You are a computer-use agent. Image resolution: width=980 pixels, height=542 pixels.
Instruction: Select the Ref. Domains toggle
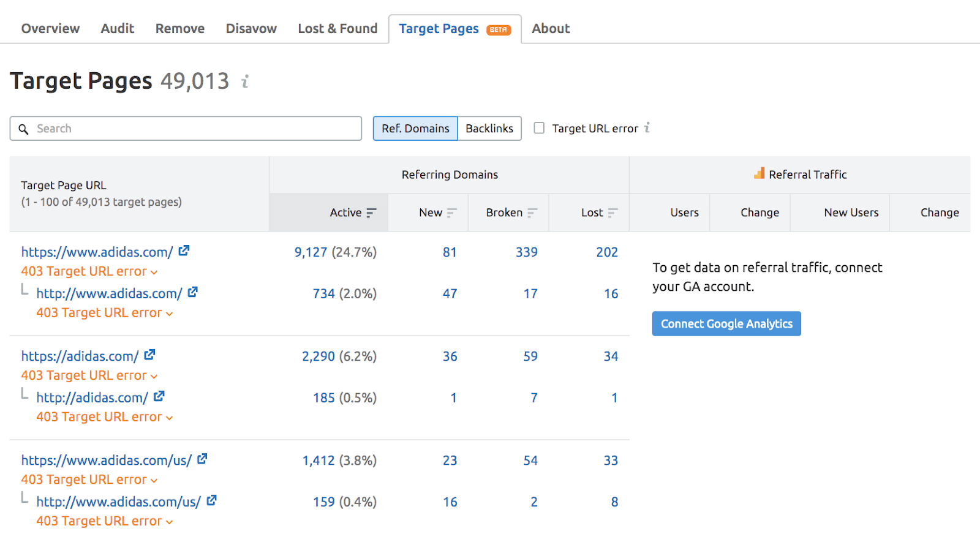[415, 129]
